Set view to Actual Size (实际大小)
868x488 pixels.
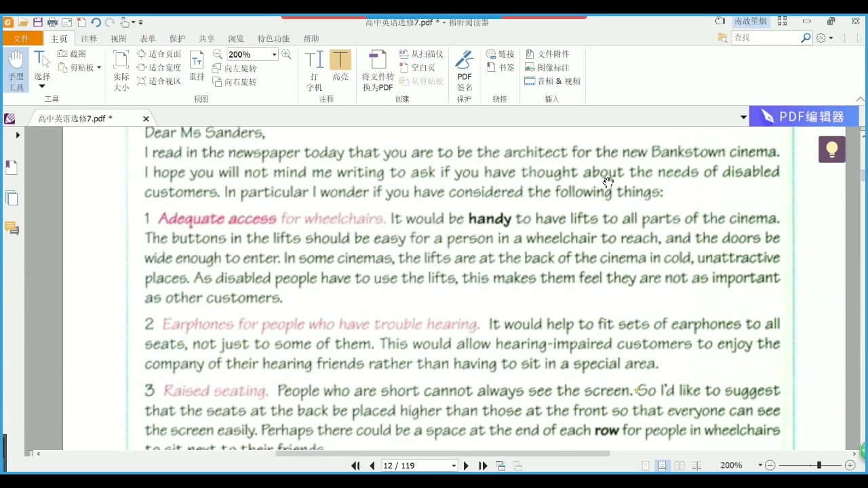(x=121, y=70)
